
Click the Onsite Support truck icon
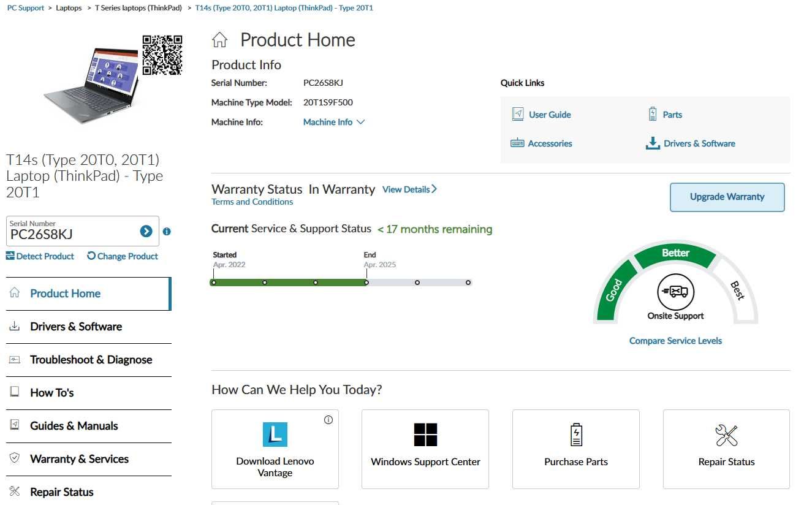click(x=675, y=292)
